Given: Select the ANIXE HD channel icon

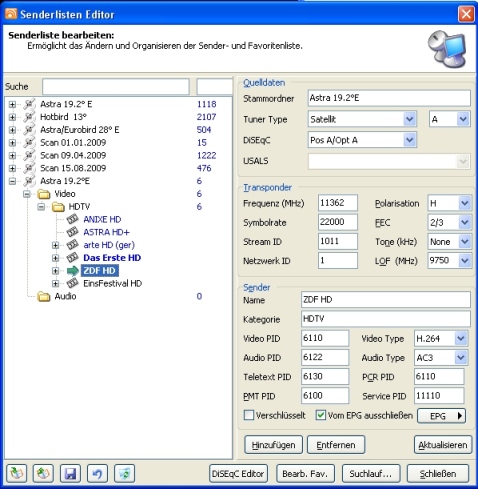Looking at the screenshot, I should (x=72, y=219).
